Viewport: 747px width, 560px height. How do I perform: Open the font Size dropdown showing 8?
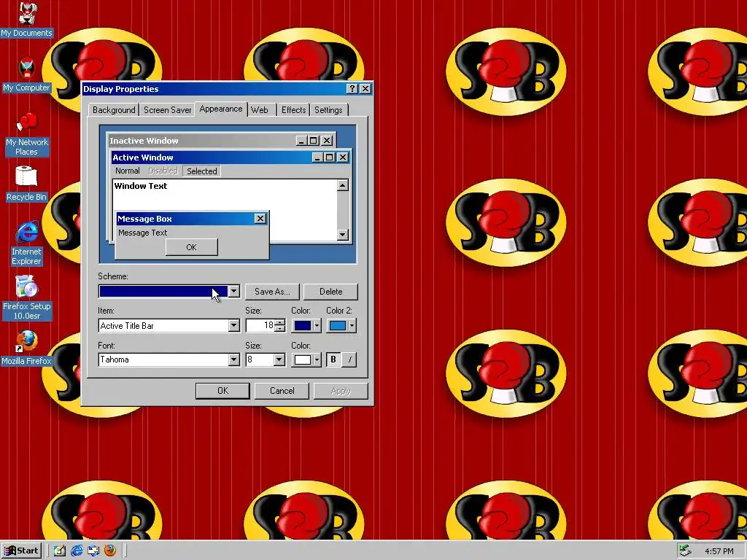tap(279, 359)
